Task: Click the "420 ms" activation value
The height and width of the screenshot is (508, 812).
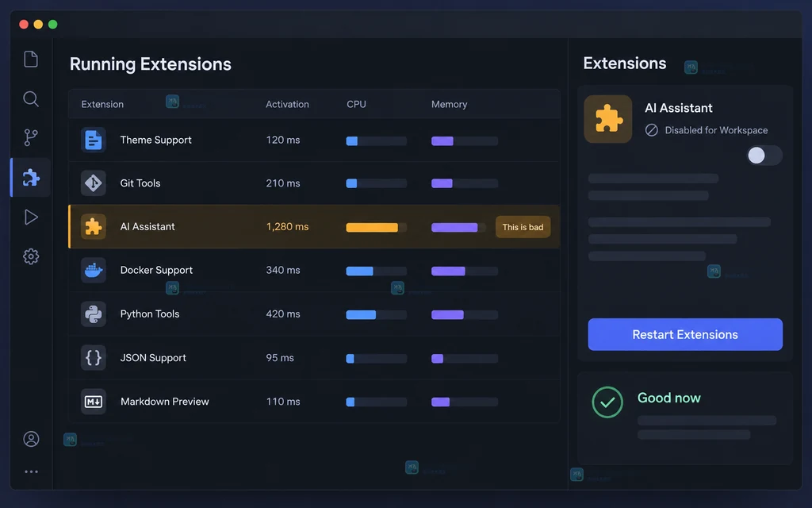Action: tap(283, 314)
